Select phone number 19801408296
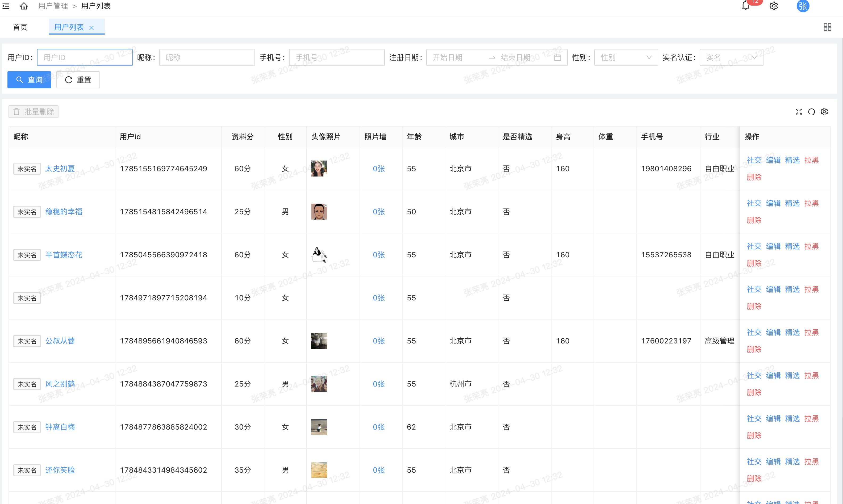This screenshot has height=504, width=843. [666, 169]
